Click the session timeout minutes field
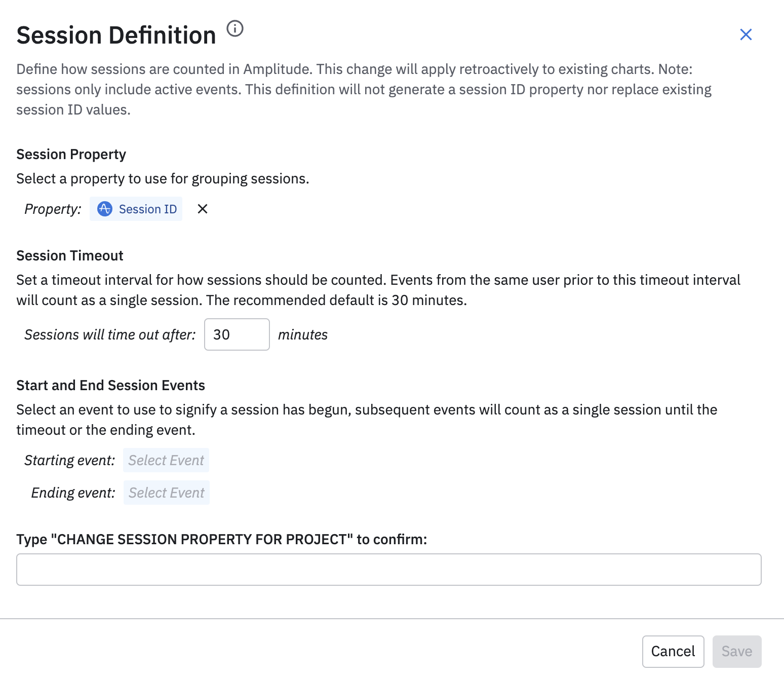Screen dimensions: 784x678 tap(237, 334)
